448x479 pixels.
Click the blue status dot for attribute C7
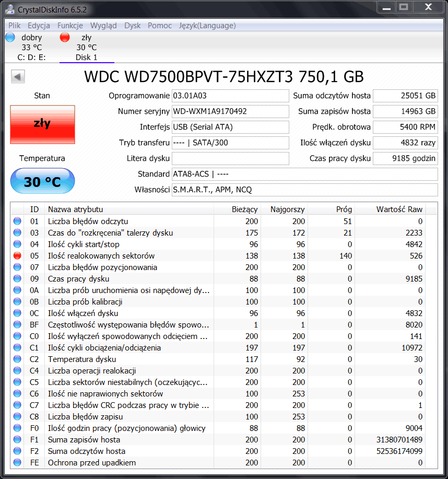pyautogui.click(x=17, y=405)
